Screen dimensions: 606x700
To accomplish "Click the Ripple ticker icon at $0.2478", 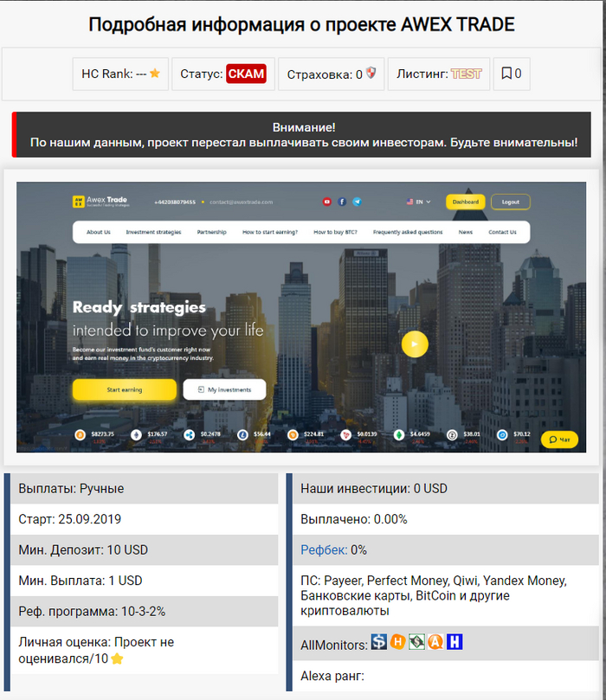I will tap(189, 435).
